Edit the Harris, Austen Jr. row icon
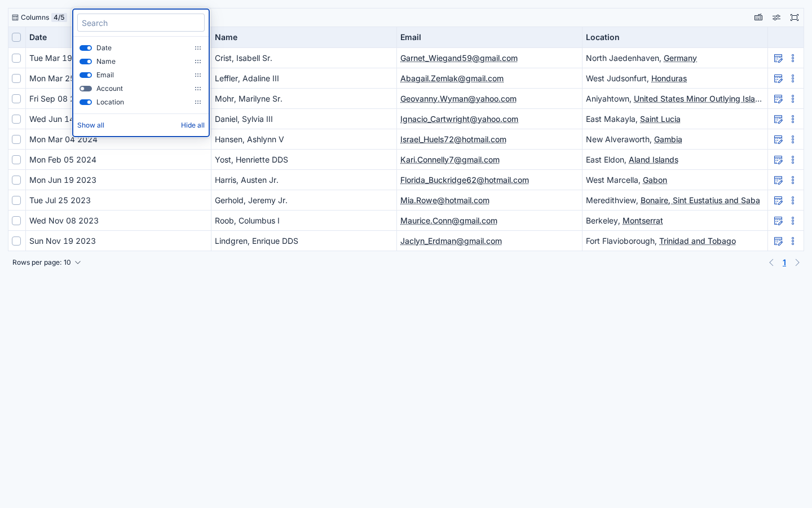This screenshot has width=812, height=508. click(778, 180)
